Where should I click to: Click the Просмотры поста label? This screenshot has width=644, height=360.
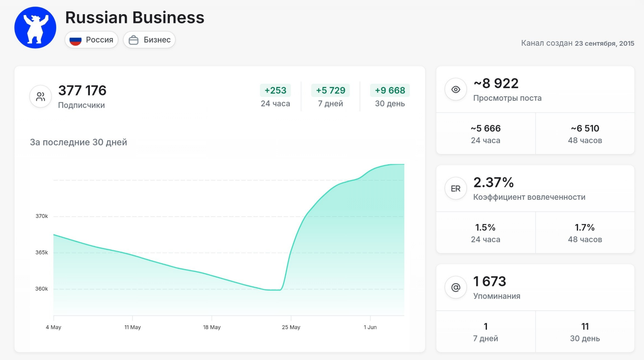[x=507, y=98]
